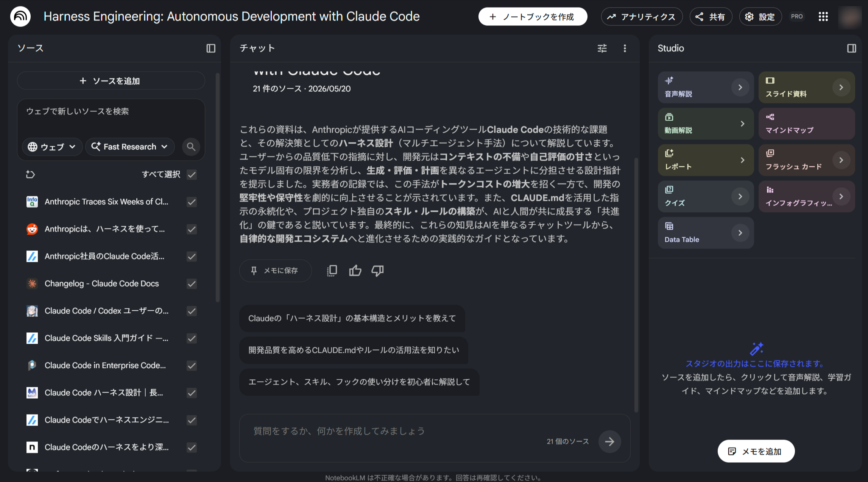The width and height of the screenshot is (868, 482).
Task: Click the Reddit icon of Anthropicは、ハーネスを使って source
Action: (32, 229)
